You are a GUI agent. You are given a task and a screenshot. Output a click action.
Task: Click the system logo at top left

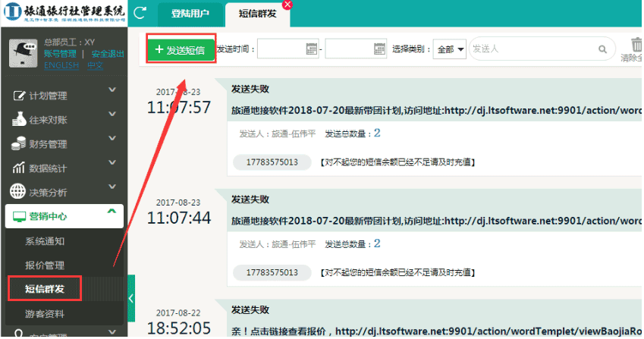click(64, 12)
